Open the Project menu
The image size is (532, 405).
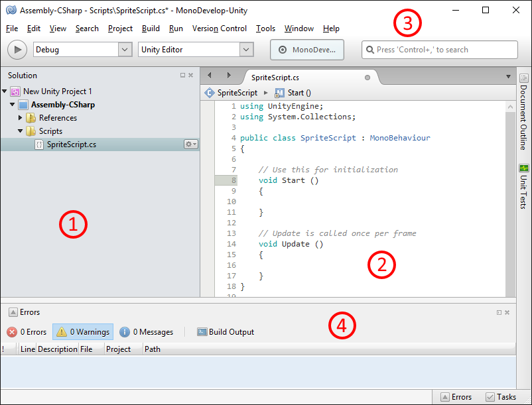coord(120,29)
